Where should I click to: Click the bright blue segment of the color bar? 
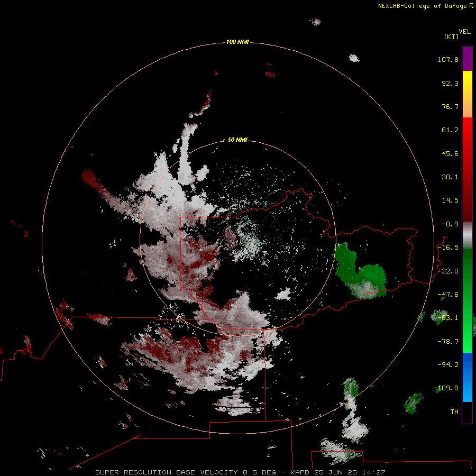[467, 377]
